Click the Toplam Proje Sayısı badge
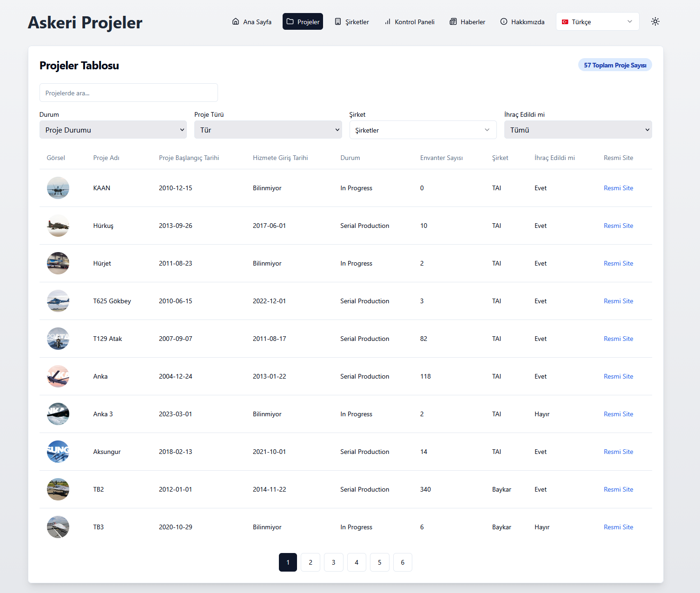 614,65
